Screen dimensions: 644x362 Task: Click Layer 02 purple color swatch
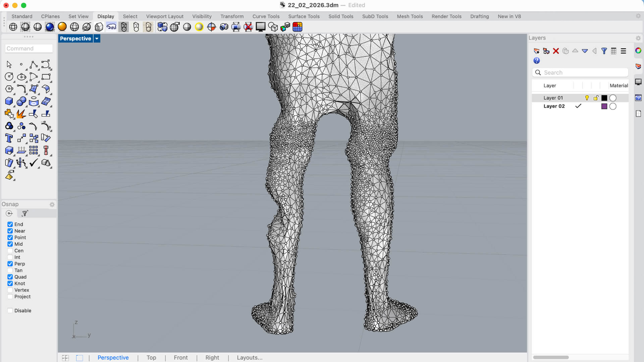[604, 106]
